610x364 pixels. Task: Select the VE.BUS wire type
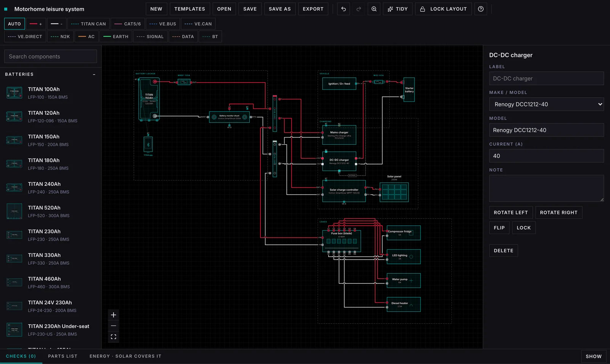(163, 24)
